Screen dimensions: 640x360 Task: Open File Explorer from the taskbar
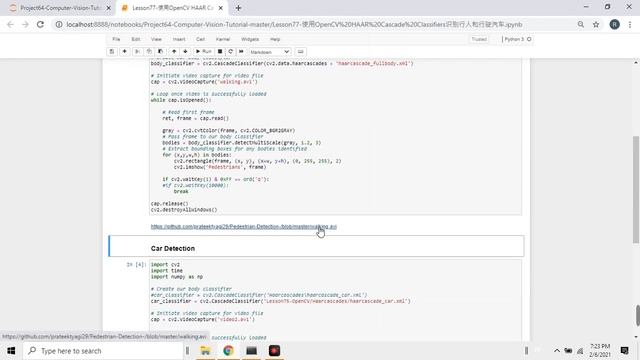(205, 351)
